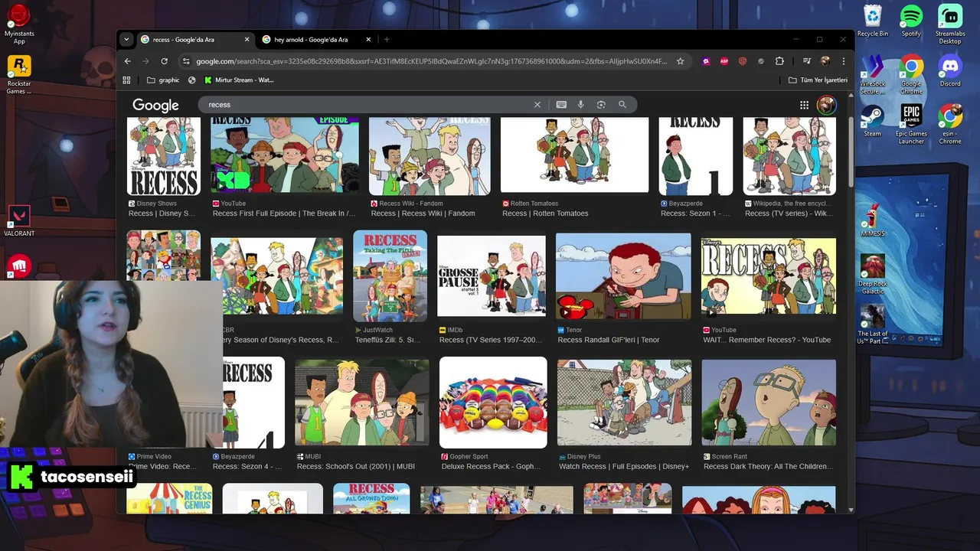
Task: Open the VALORANT desktop icon
Action: click(x=19, y=222)
